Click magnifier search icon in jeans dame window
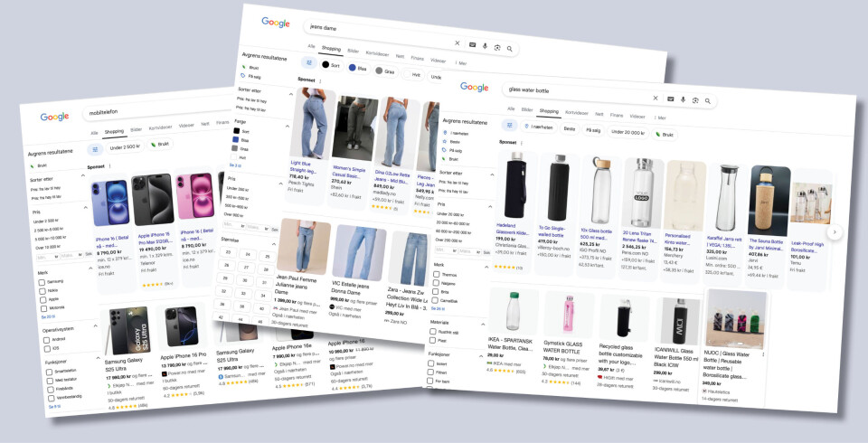Screen dimensions: 868x443 coord(509,49)
